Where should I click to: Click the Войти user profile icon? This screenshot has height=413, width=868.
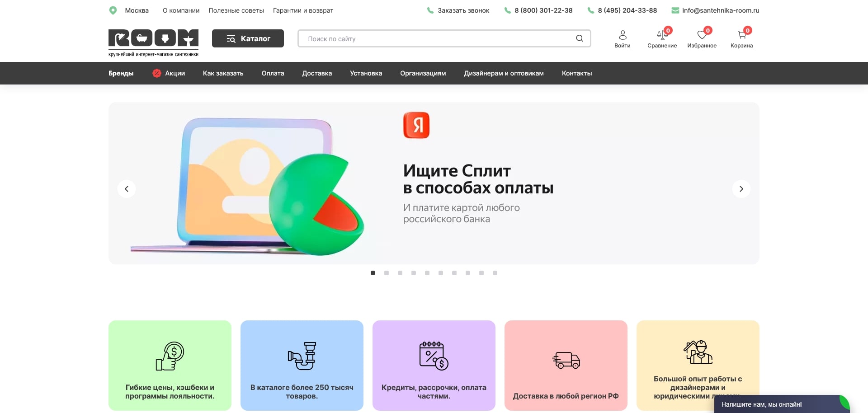(622, 35)
